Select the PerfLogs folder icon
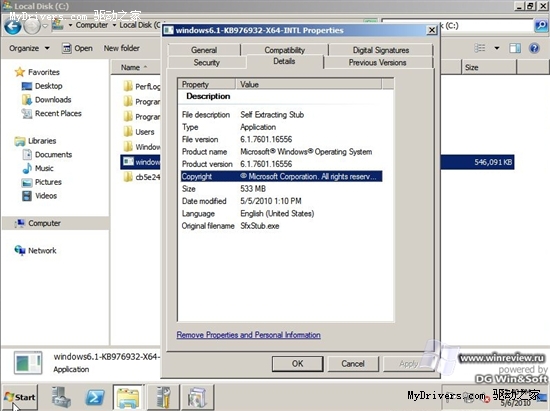550x411 pixels. pyautogui.click(x=128, y=86)
